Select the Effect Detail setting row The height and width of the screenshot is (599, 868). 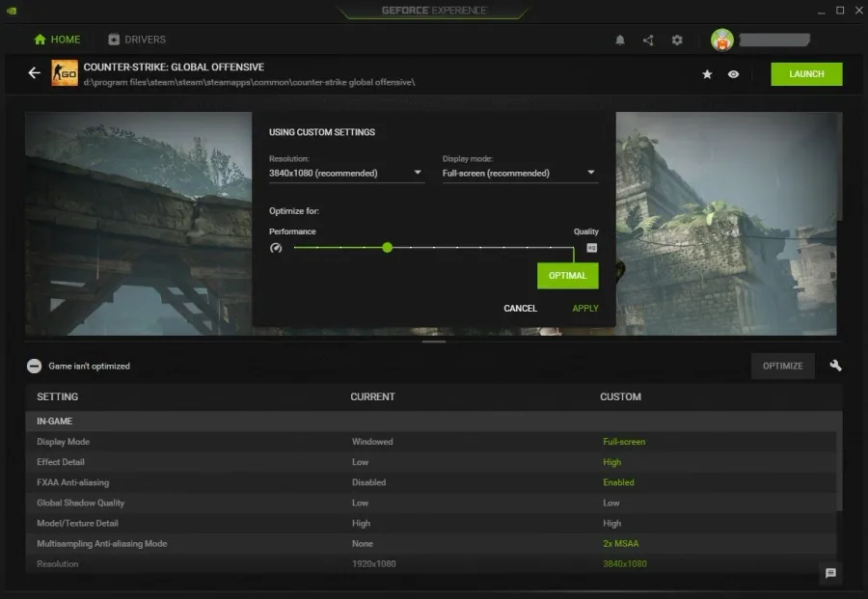(x=431, y=462)
